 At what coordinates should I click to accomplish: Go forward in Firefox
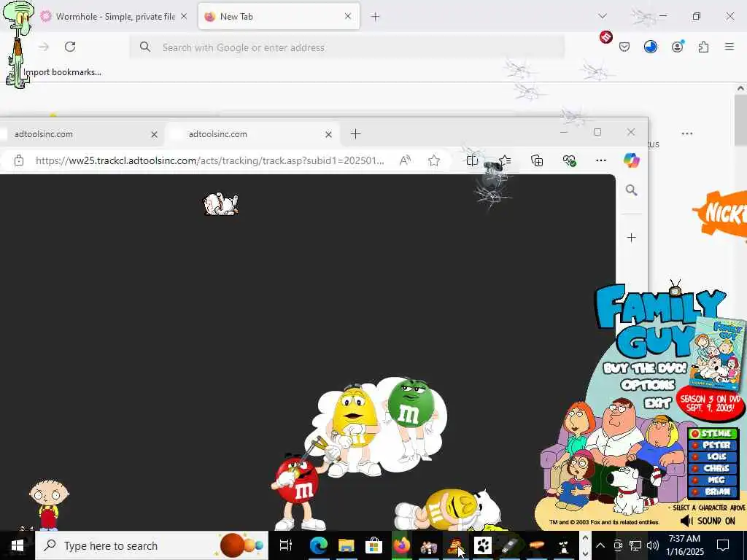pyautogui.click(x=44, y=47)
